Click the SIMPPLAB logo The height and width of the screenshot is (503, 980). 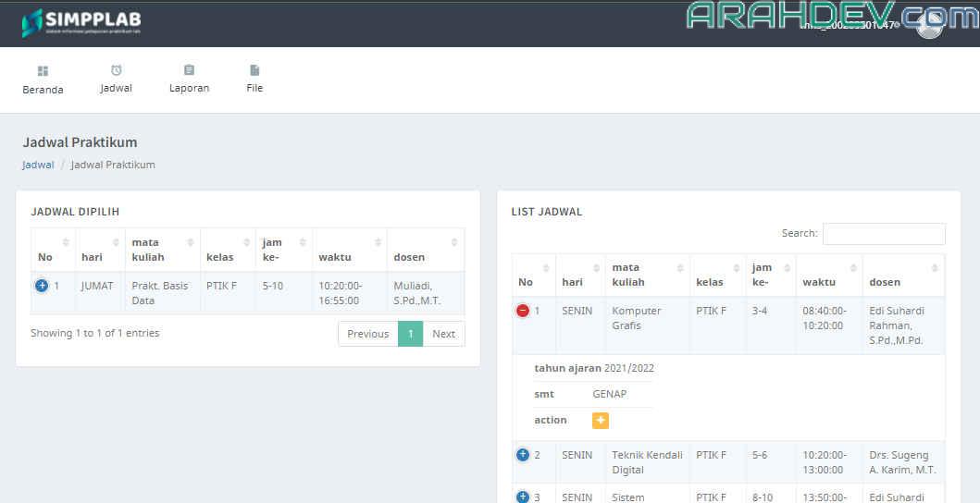tap(81, 23)
